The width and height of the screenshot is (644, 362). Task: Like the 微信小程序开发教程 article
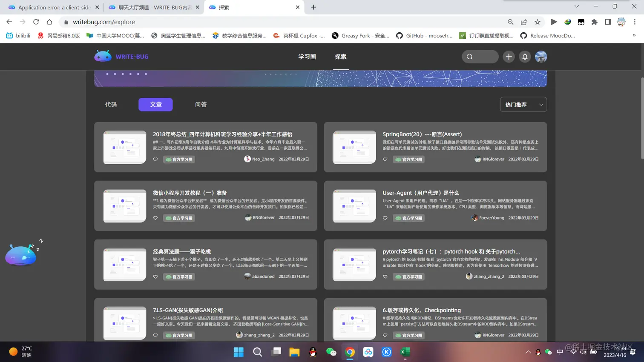(x=155, y=218)
